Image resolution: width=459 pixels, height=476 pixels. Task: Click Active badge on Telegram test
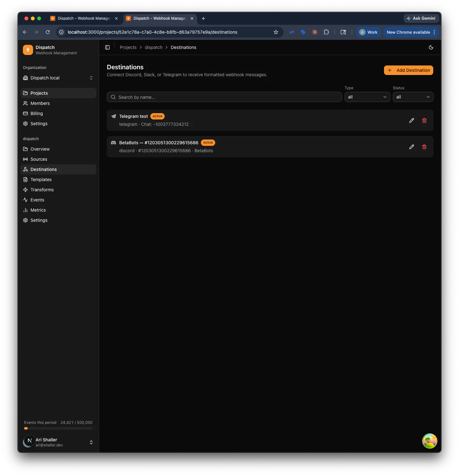tap(157, 116)
